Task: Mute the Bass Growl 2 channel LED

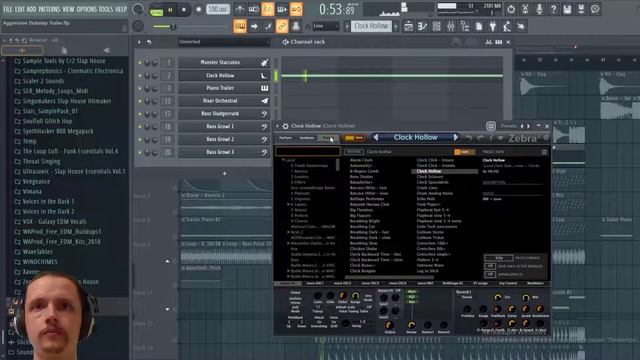Action: 140,140
